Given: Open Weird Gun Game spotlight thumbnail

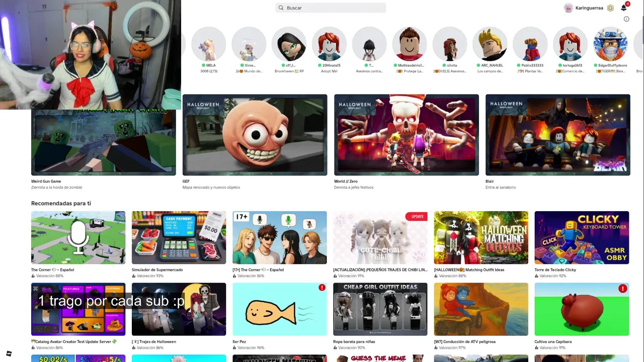Looking at the screenshot, I should coord(104,142).
